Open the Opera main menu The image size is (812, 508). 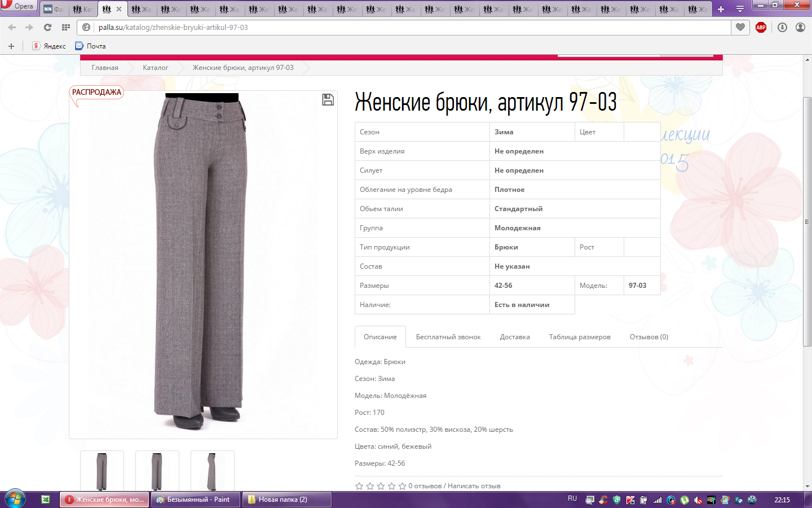click(x=18, y=6)
